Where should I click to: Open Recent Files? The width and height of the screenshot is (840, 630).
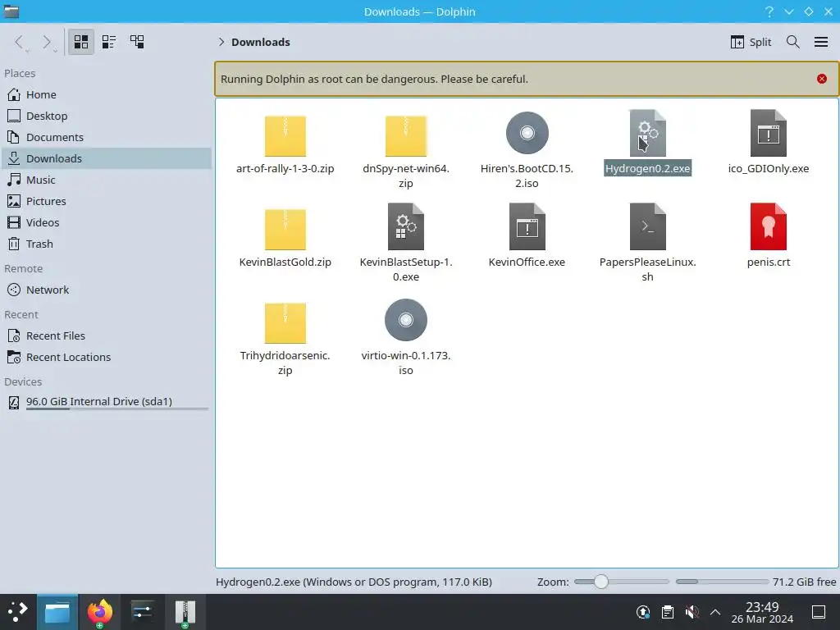pyautogui.click(x=106, y=336)
